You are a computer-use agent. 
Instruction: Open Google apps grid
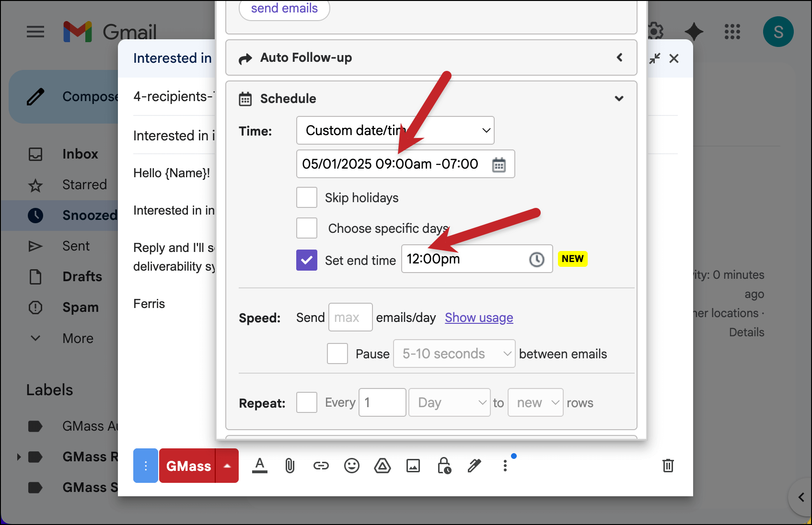click(x=732, y=32)
